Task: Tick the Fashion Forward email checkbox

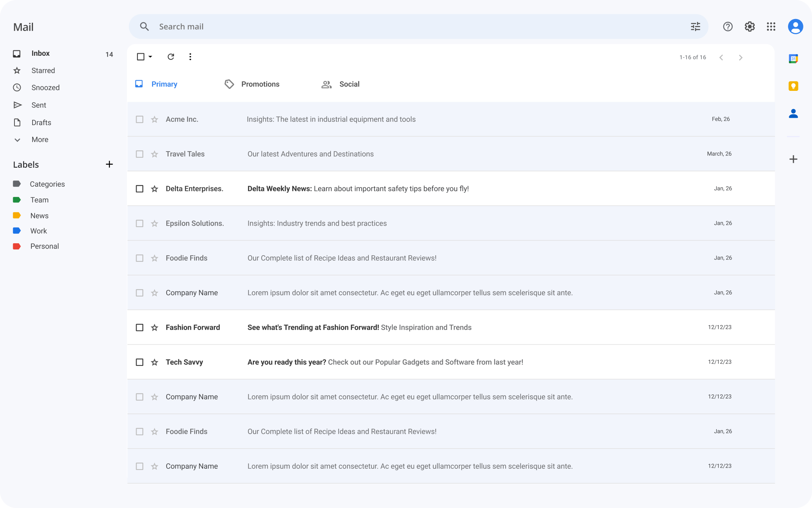Action: 139,328
